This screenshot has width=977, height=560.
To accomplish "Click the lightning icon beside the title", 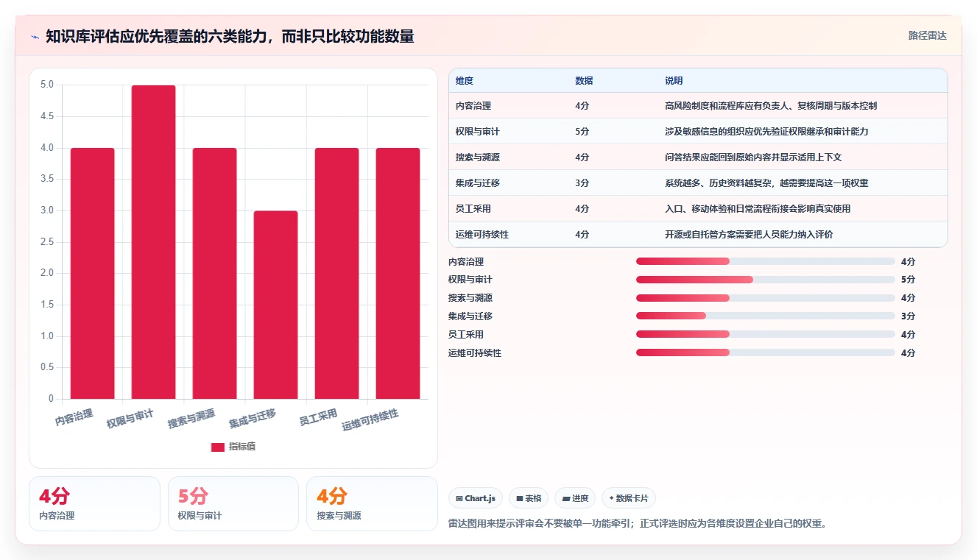I will (35, 36).
